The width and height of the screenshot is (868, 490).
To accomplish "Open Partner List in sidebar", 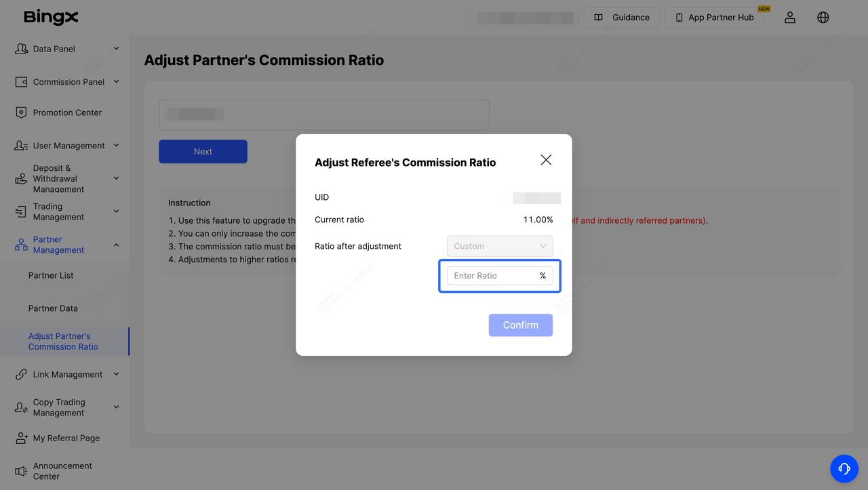I will coord(51,275).
